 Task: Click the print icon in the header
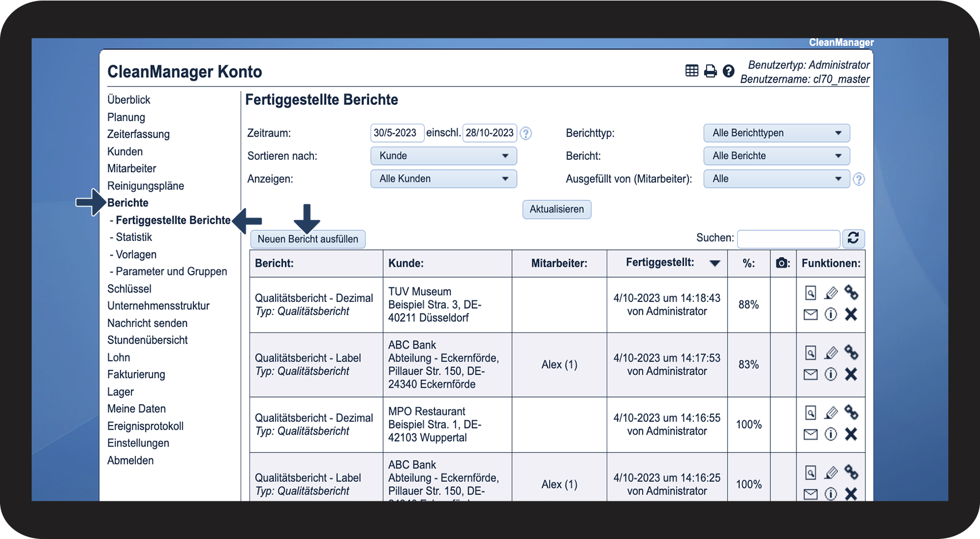point(710,71)
